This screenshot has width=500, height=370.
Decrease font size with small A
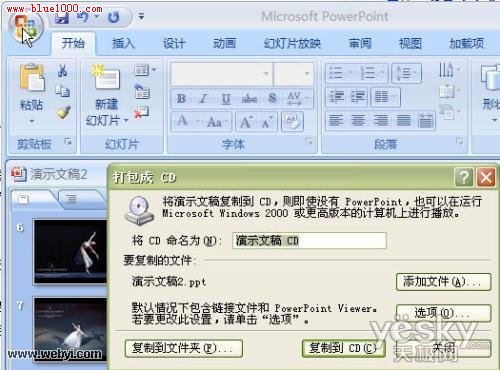coord(267,122)
